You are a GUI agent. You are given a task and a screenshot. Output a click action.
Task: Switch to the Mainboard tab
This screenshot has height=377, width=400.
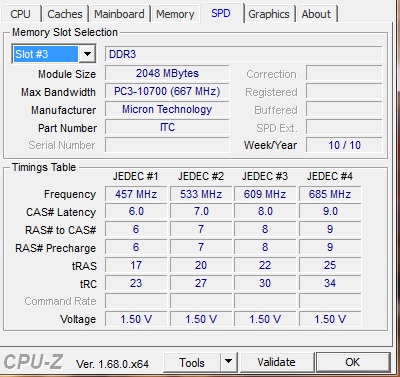click(x=119, y=14)
